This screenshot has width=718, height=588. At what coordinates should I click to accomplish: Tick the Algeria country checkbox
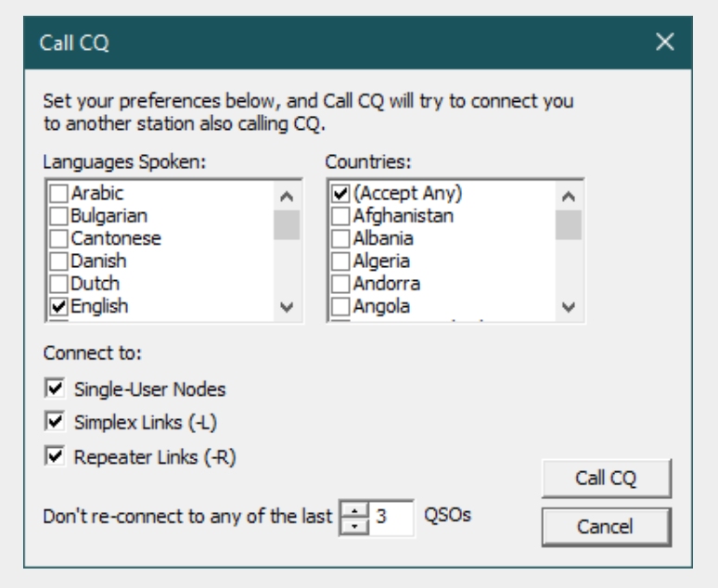pyautogui.click(x=340, y=261)
